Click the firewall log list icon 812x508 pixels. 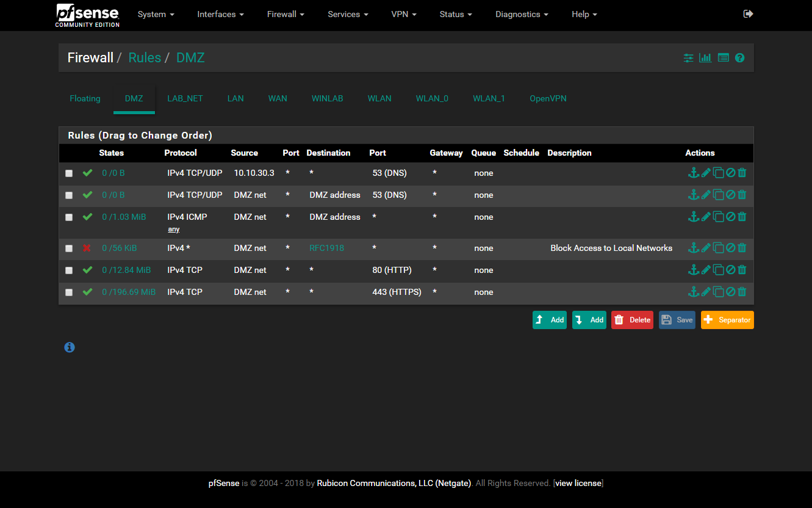tap(723, 58)
